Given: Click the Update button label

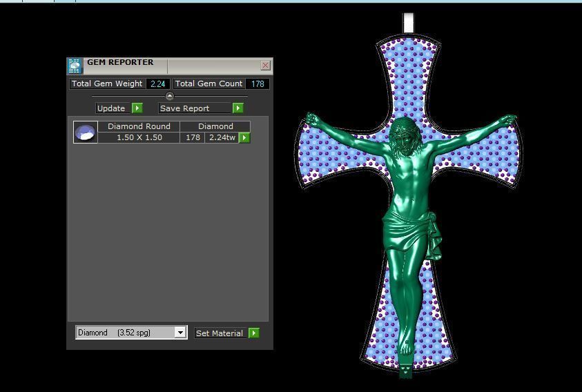Looking at the screenshot, I should point(111,108).
